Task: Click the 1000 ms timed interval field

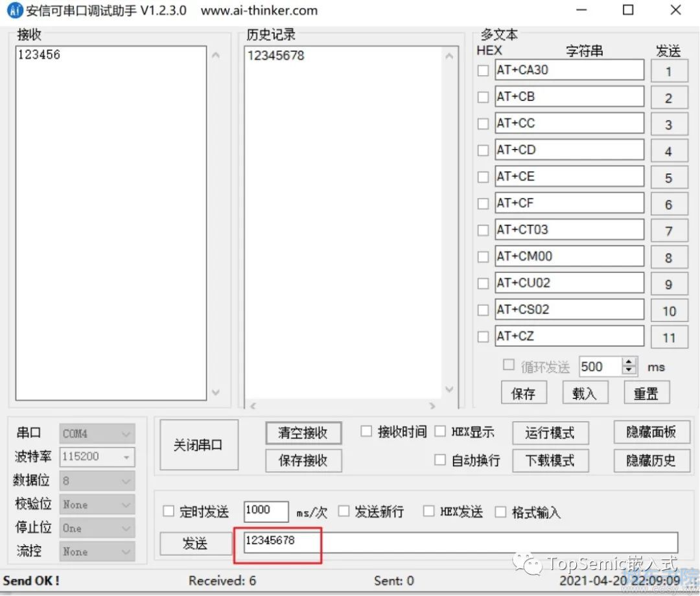Action: point(266,511)
